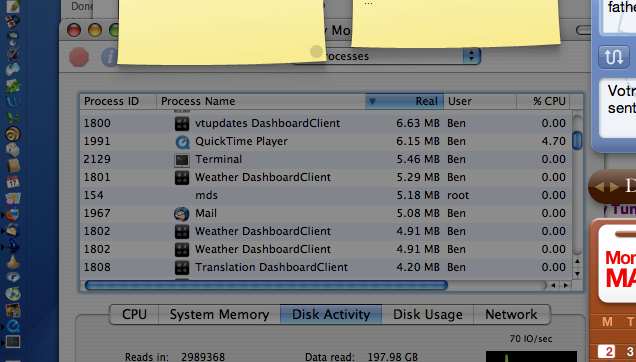Click the right arrow on the brown widget

point(614,187)
